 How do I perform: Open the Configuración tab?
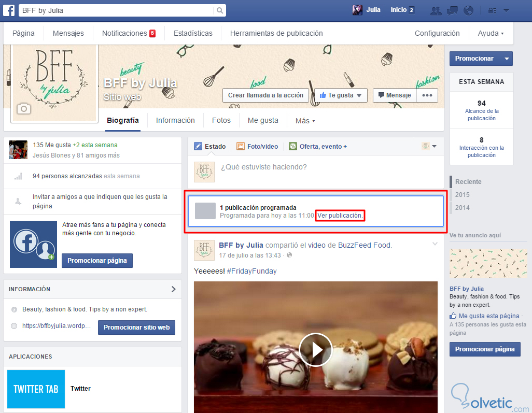(x=437, y=33)
